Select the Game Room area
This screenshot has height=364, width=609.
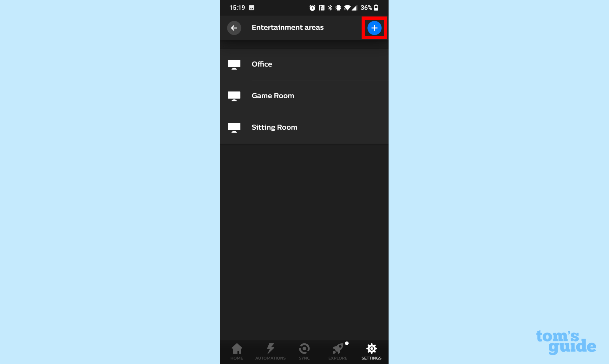click(x=304, y=96)
